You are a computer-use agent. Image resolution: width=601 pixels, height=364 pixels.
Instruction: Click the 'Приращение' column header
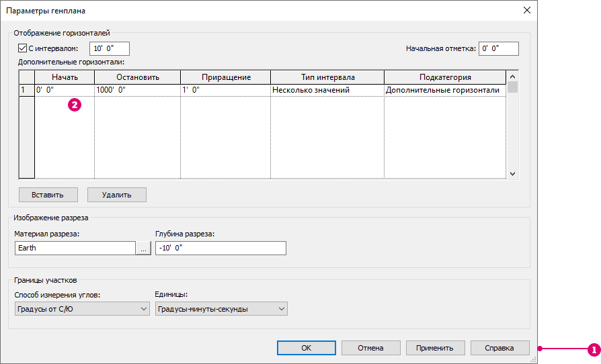click(225, 77)
